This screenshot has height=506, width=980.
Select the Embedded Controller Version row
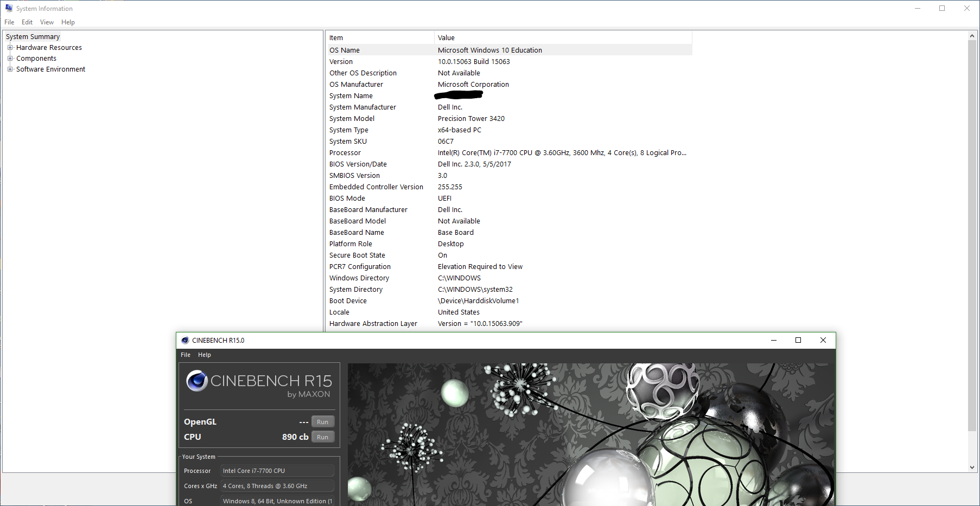[x=509, y=187]
